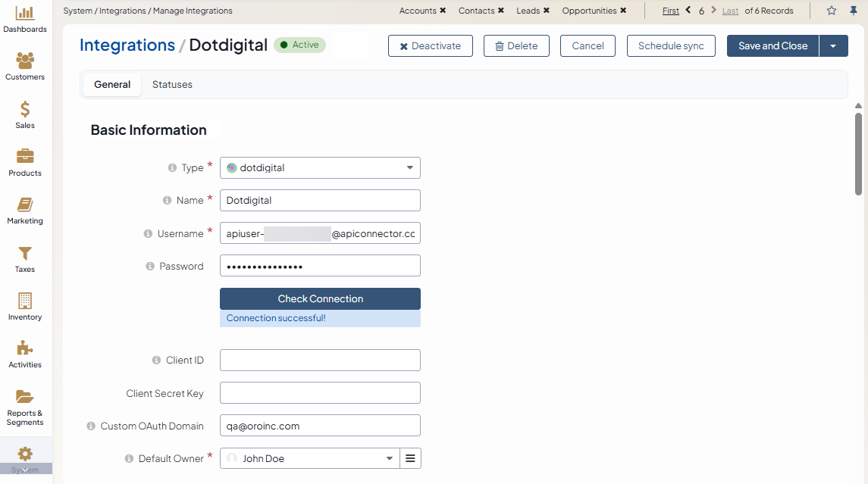Open the Sales sidebar menu
Image resolution: width=868 pixels, height=484 pixels.
(x=25, y=115)
